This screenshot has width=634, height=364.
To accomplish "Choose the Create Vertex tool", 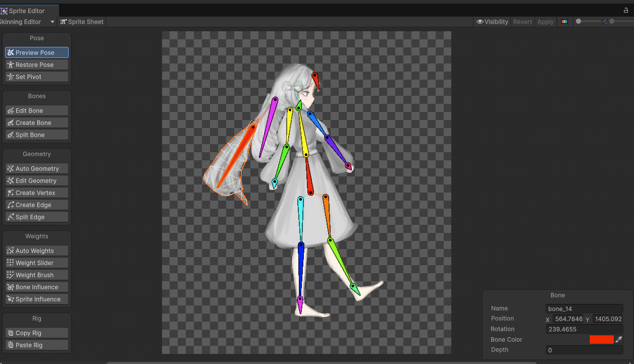I will click(36, 193).
